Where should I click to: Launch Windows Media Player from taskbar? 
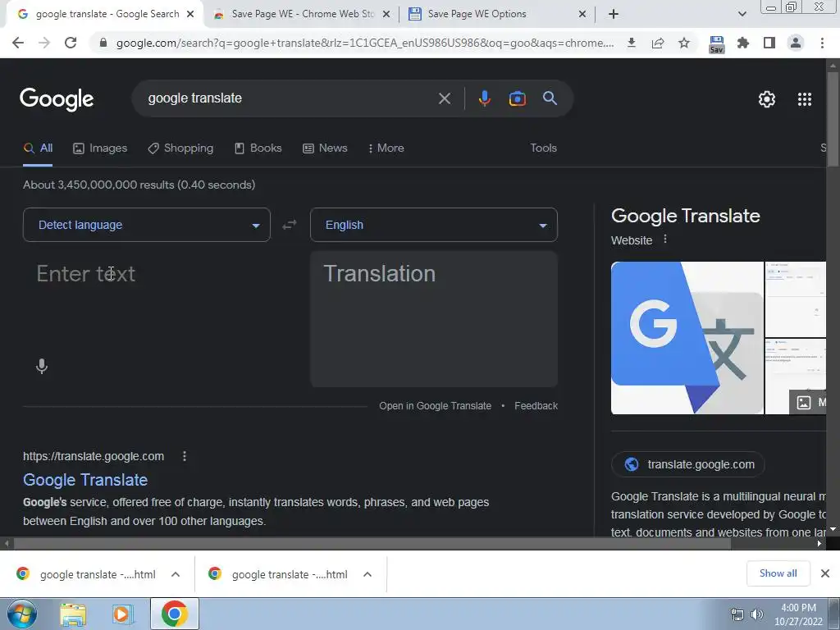coord(121,614)
